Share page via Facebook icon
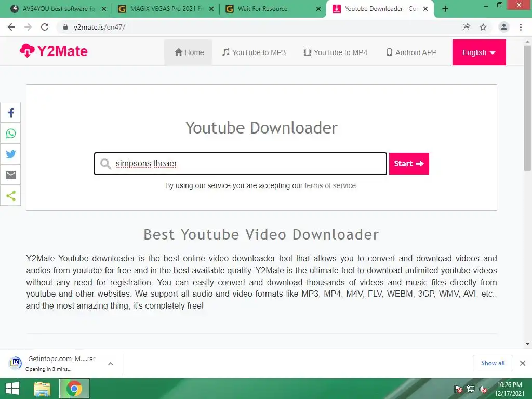Screen dimensions: 532x399 tap(10, 113)
